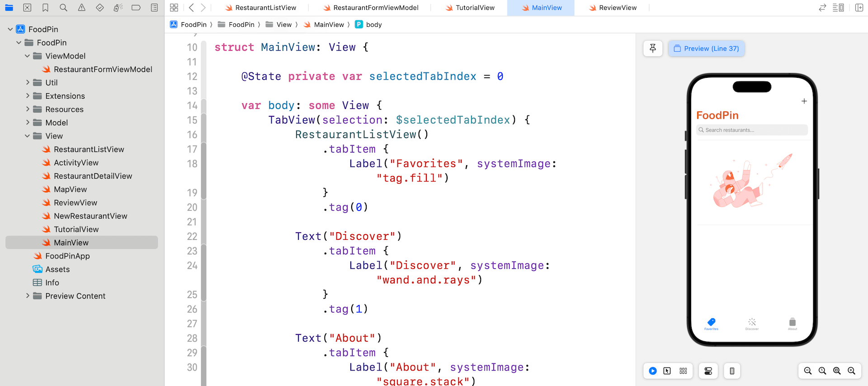Open the source control navigator icon
Image resolution: width=868 pixels, height=386 pixels.
pos(27,8)
